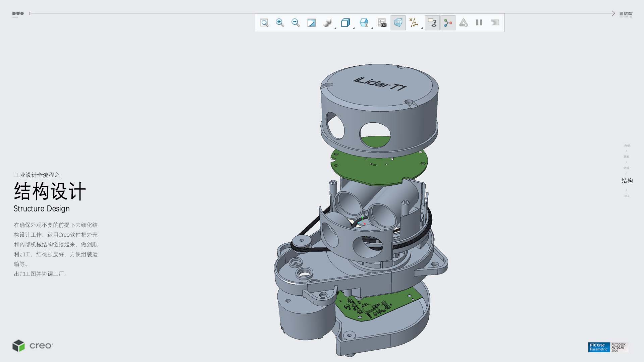Click the Creo logo at bottom left
644x362 pixels.
(33, 346)
